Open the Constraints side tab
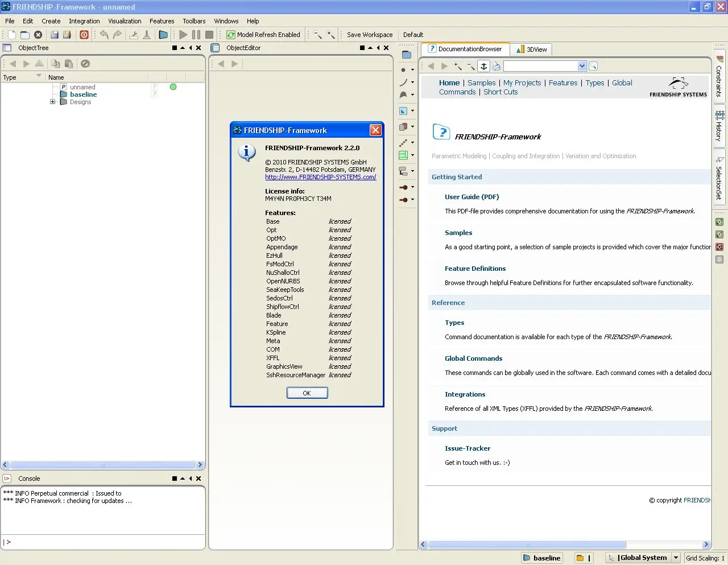 tap(719, 76)
